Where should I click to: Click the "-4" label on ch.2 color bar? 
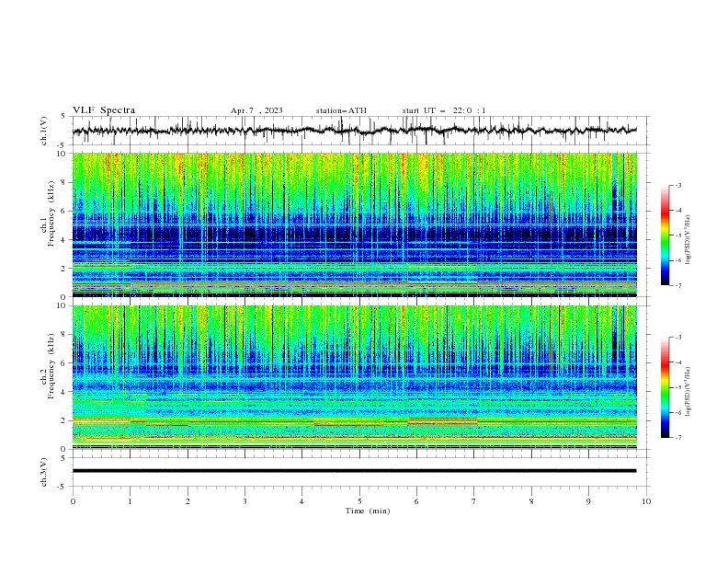pos(677,362)
